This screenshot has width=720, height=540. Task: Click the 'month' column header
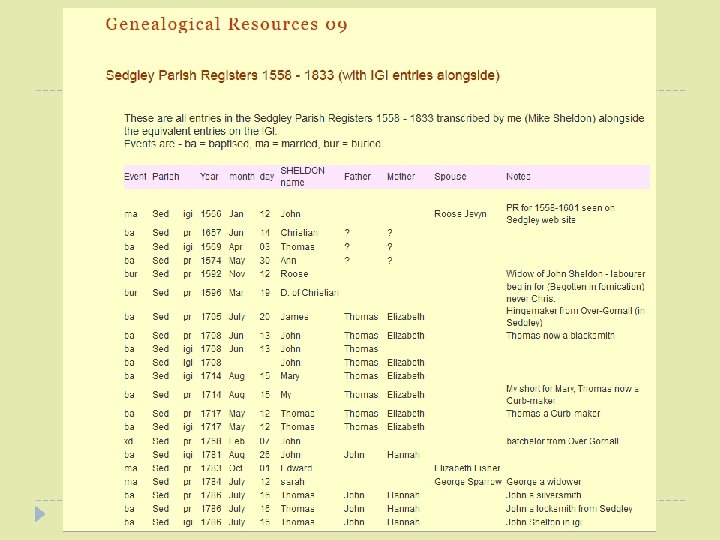242,176
